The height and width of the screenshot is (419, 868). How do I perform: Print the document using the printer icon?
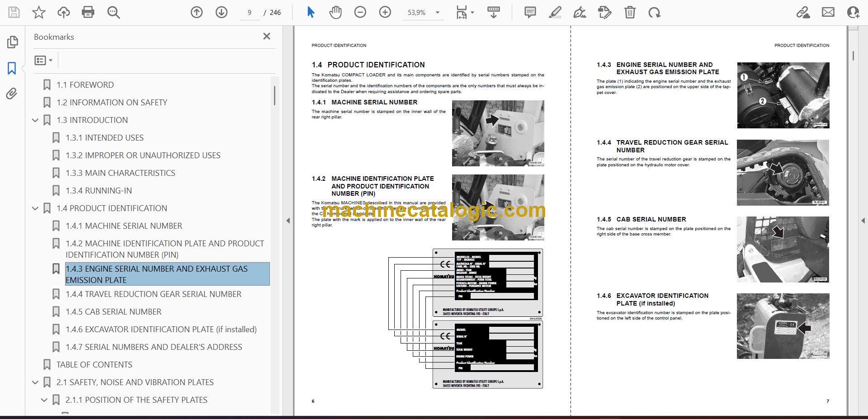click(x=88, y=12)
